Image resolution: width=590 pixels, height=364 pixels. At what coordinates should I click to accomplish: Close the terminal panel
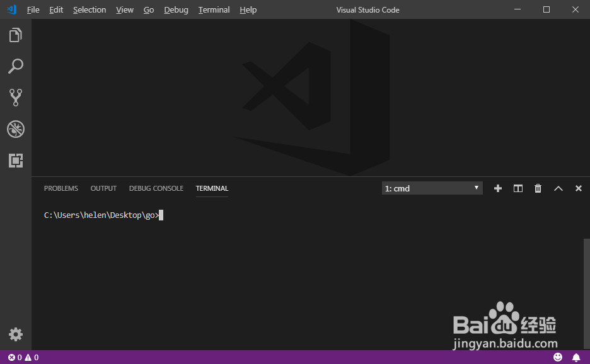coord(578,188)
